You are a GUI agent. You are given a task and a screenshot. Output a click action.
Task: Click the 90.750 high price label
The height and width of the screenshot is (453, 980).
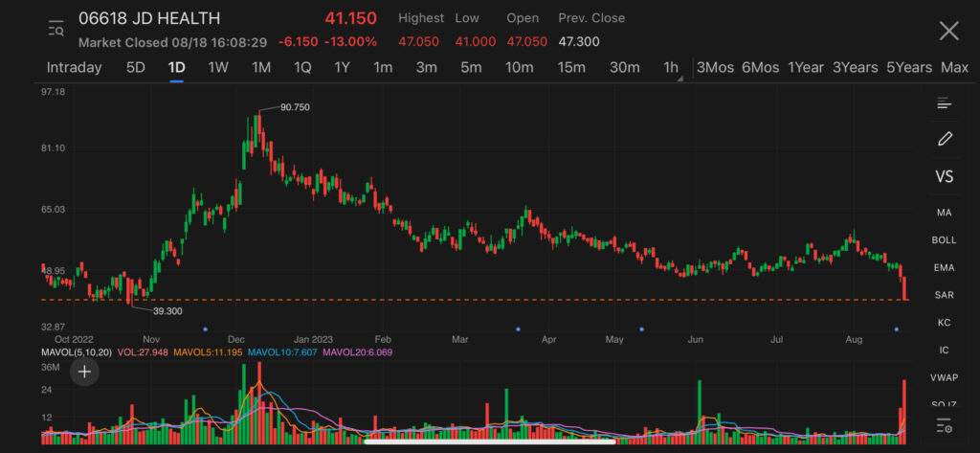[x=295, y=107]
